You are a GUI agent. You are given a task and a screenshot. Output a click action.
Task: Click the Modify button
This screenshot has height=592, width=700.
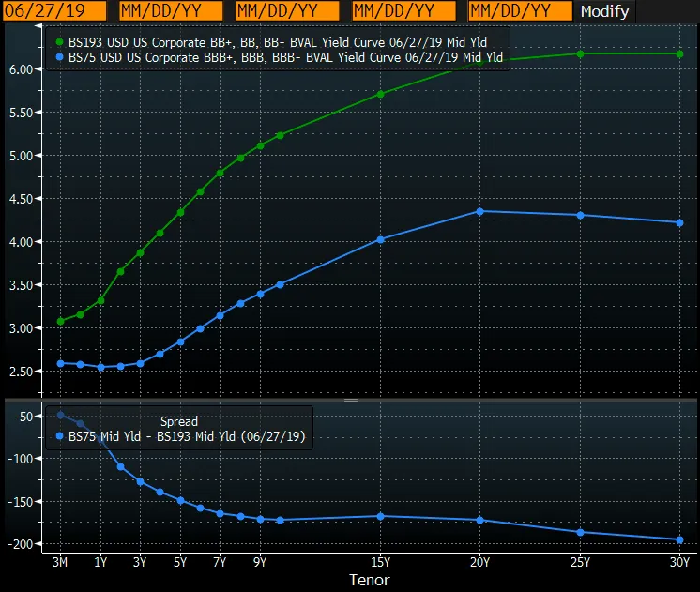click(x=604, y=11)
